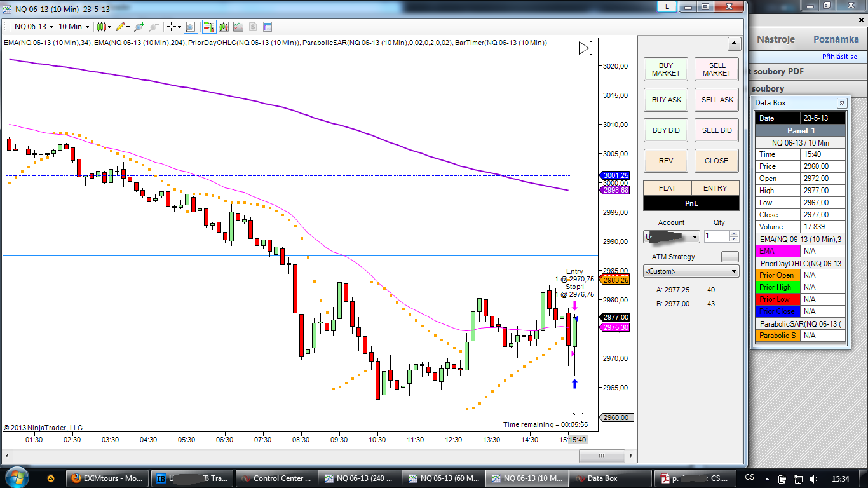The image size is (868, 488).
Task: Expand the drawing tools dropdown arrow
Action: (x=128, y=27)
